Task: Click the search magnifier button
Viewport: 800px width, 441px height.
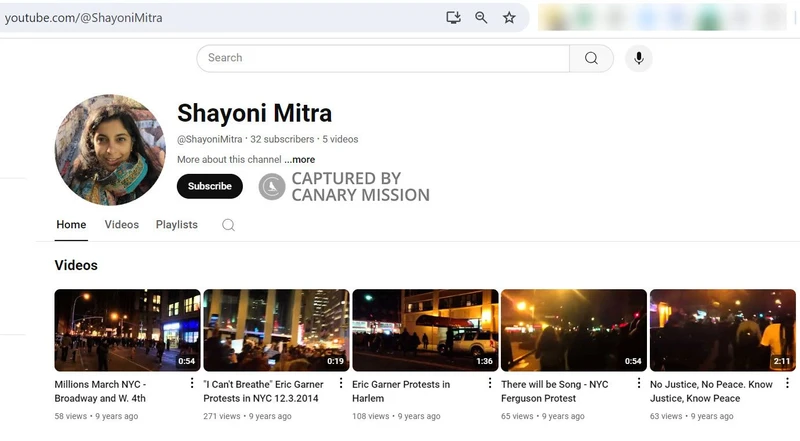Action: pyautogui.click(x=591, y=58)
